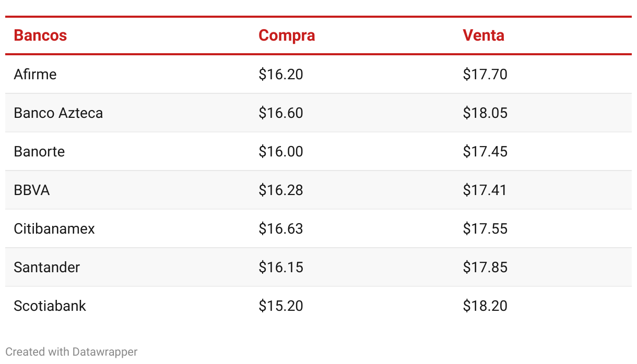Click the Santander row label
The width and height of the screenshot is (637, 364).
coord(47,267)
